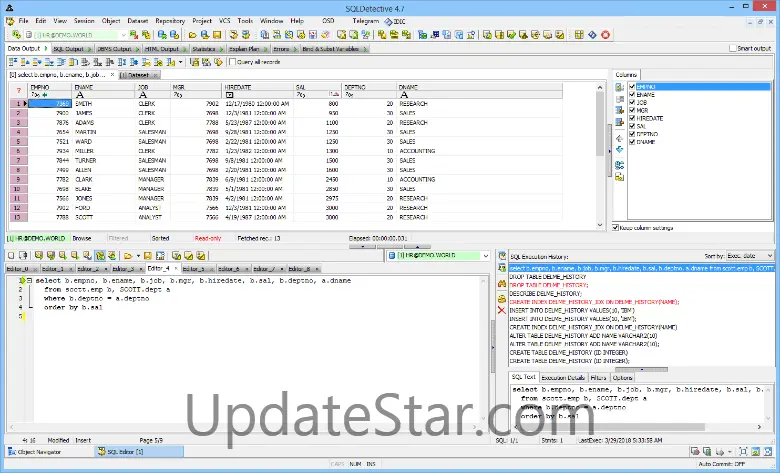Click the SQL Text horizontal scrollbar right arrow
Screen dimensions: 780x473
click(x=759, y=427)
